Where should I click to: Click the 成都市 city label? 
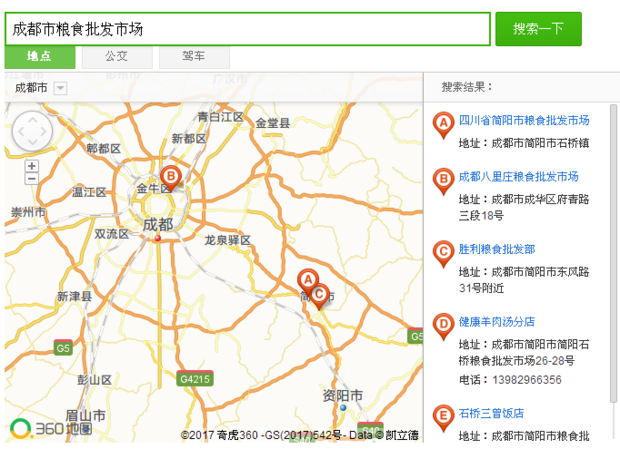[31, 88]
